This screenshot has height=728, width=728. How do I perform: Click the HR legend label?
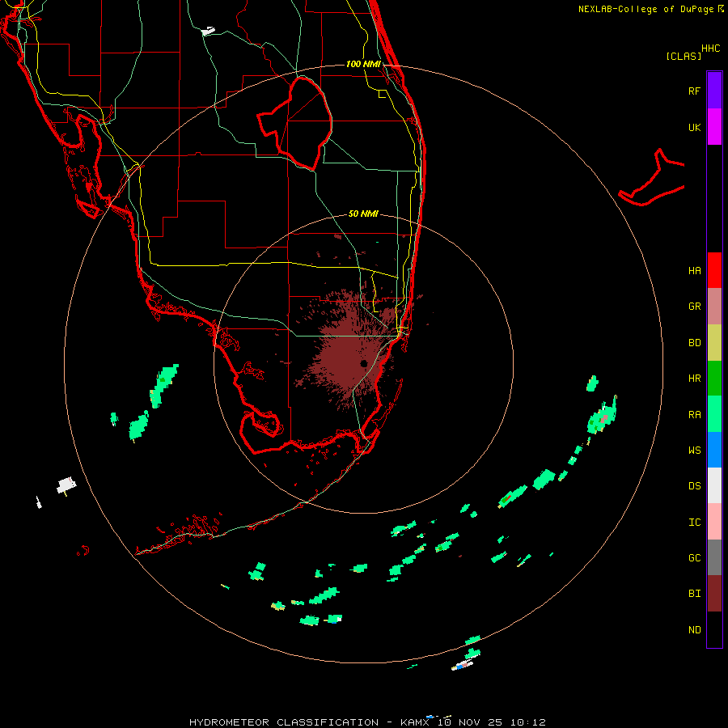click(x=694, y=379)
